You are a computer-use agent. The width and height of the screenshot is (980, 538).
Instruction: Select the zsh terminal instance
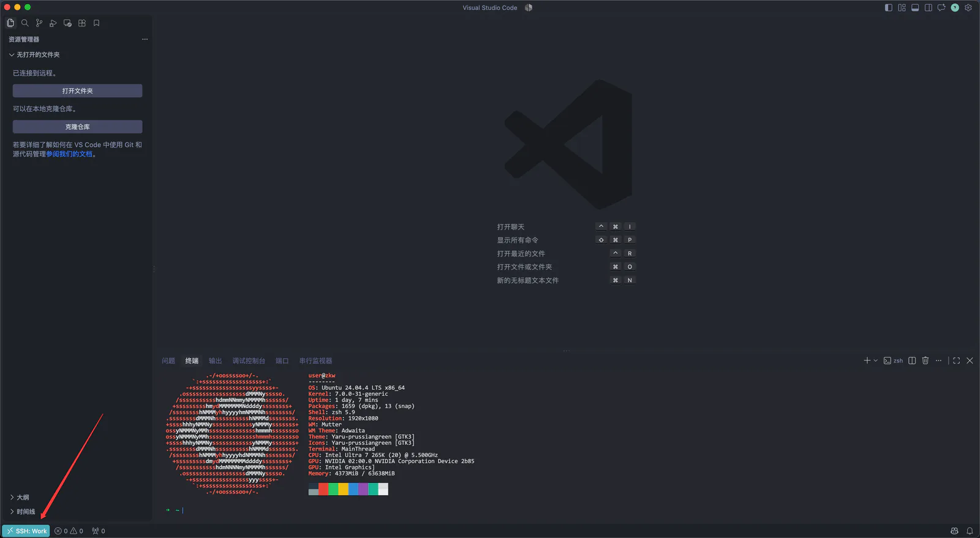tap(893, 361)
